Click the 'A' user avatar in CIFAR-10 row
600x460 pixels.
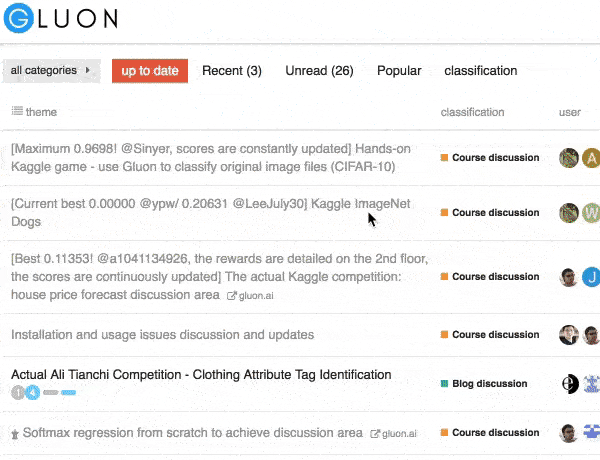(x=591, y=157)
